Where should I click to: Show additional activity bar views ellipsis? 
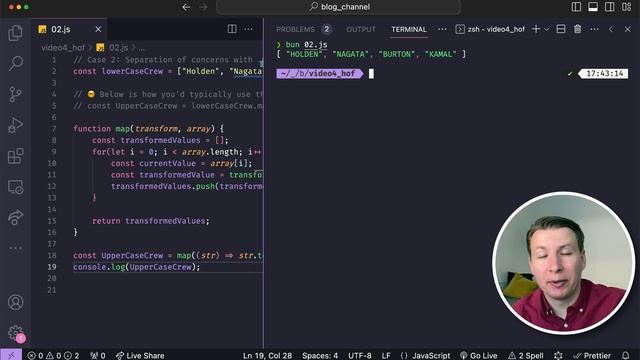click(x=16, y=248)
